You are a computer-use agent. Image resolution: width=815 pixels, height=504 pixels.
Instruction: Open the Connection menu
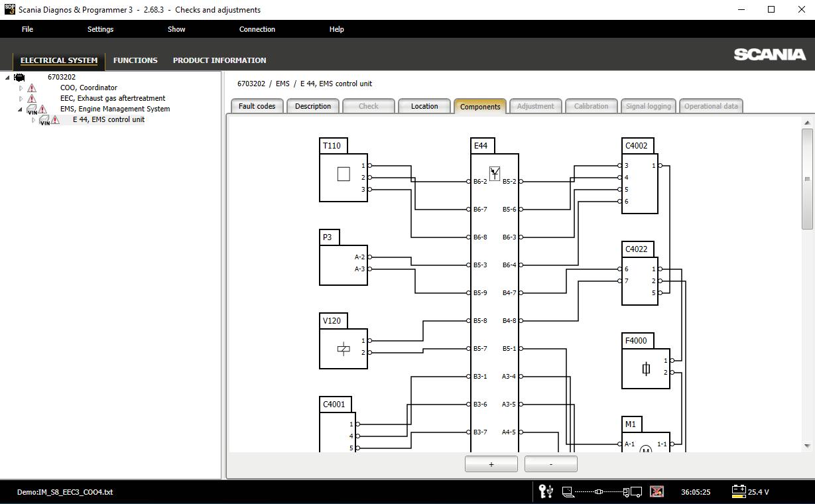coord(257,29)
